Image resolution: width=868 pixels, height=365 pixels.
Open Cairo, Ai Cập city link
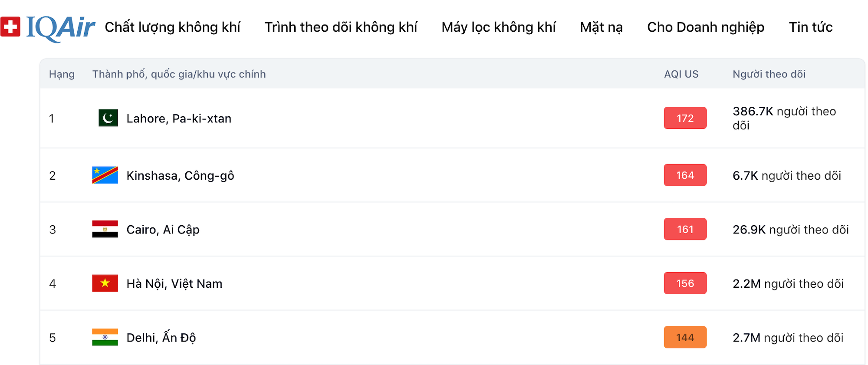[163, 230]
